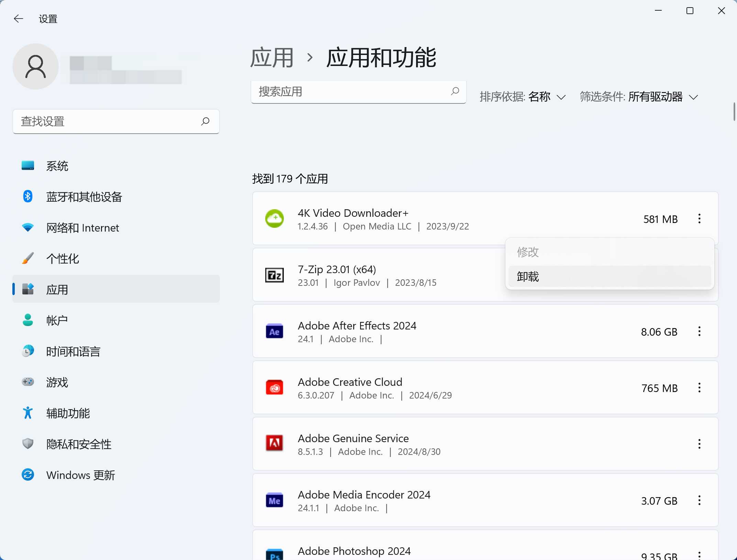Open 系统 settings category
The image size is (737, 560).
click(116, 166)
